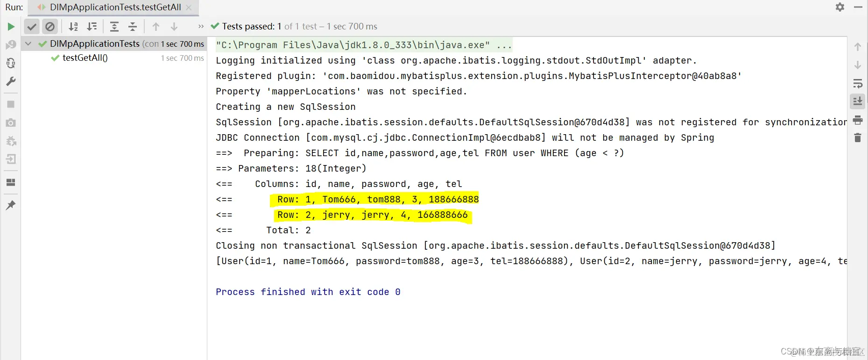Click the Row 'jerry' result line
The image size is (868, 360).
coord(342,215)
